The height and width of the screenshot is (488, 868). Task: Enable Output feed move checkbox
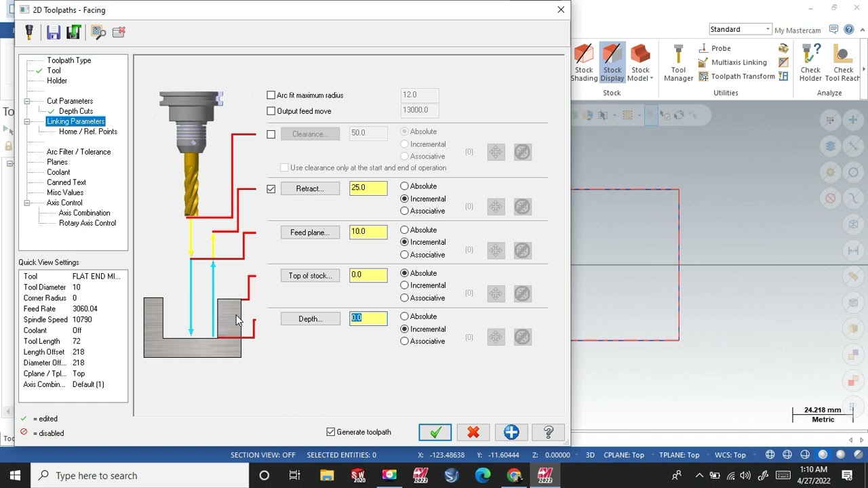point(271,111)
